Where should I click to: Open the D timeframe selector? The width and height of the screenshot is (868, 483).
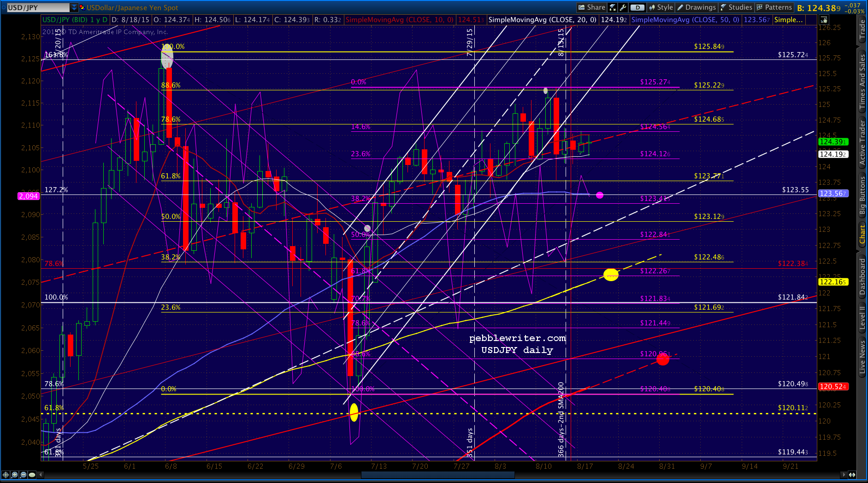[637, 7]
